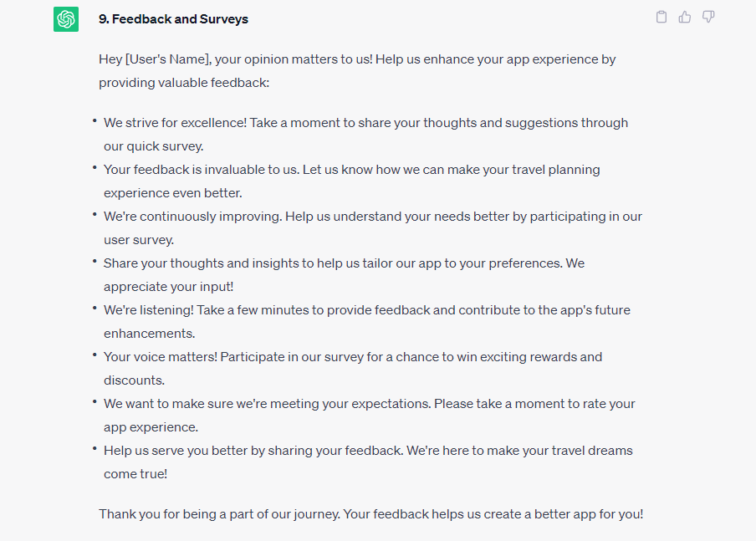This screenshot has height=541, width=756.
Task: Give the response a thumbs down
Action: pyautogui.click(x=708, y=17)
